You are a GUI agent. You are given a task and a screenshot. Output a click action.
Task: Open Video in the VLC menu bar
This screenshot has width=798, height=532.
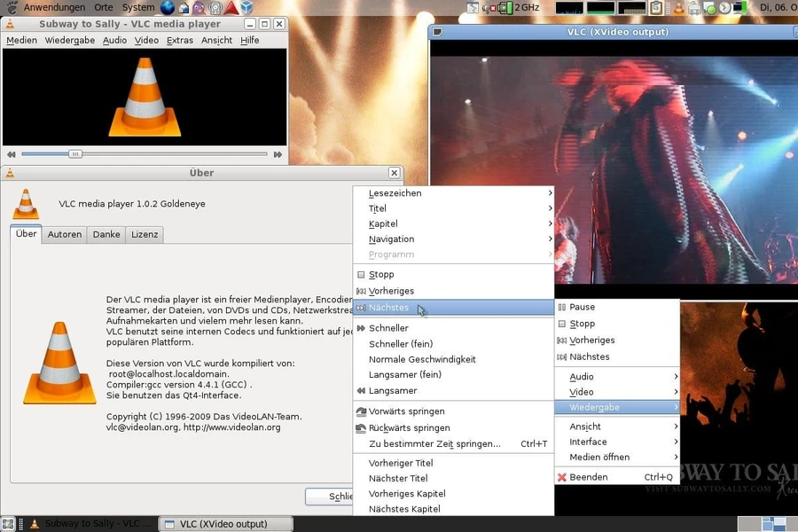tap(146, 40)
